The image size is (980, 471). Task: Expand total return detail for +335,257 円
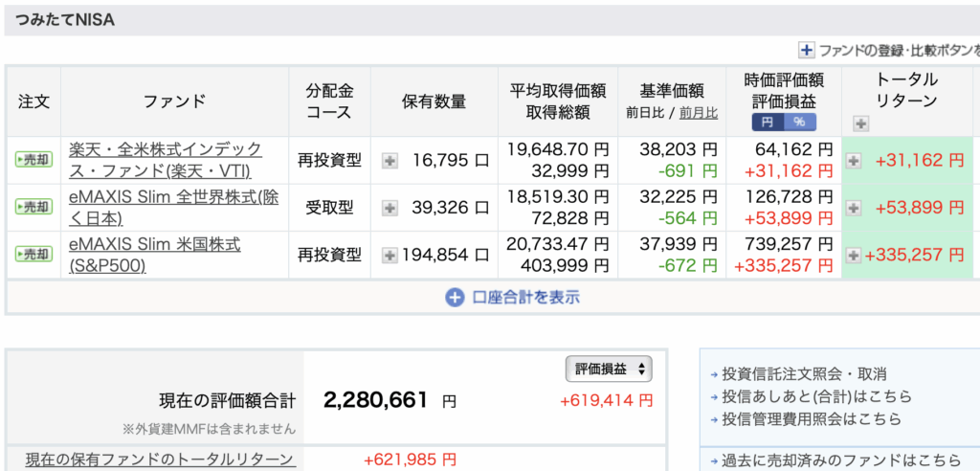[854, 255]
